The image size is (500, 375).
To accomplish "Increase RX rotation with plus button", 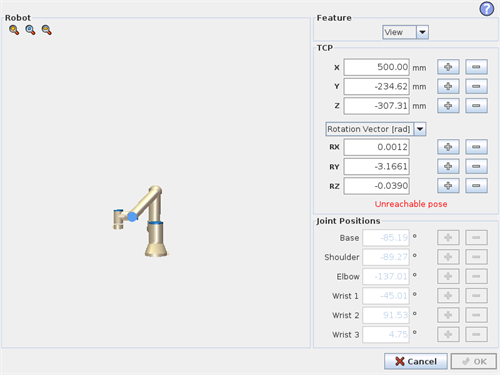I will [x=448, y=147].
